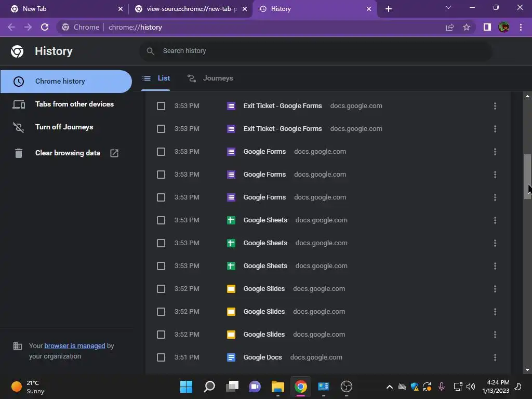The width and height of the screenshot is (532, 399).
Task: Click the Google Docs favicon in the list
Action: pyautogui.click(x=231, y=357)
